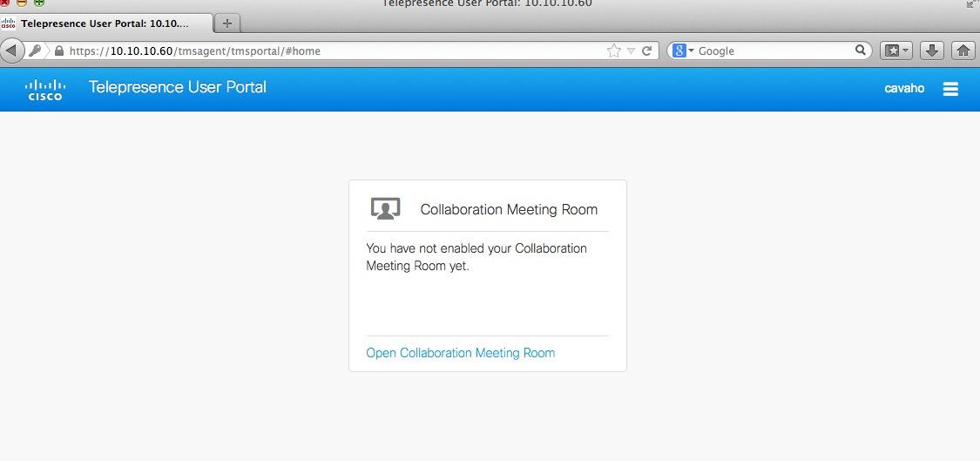The image size is (980, 461).
Task: Reload the page with the refresh icon
Action: tap(647, 51)
